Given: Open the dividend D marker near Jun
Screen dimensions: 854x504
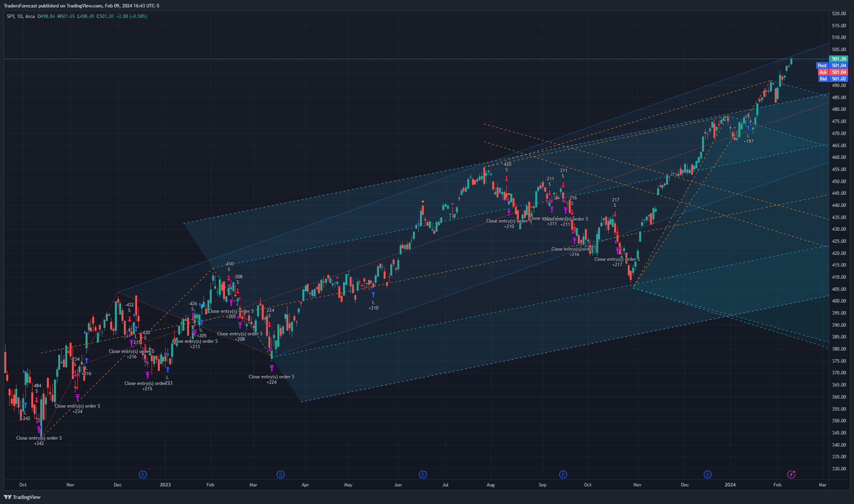Looking at the screenshot, I should coord(423,474).
